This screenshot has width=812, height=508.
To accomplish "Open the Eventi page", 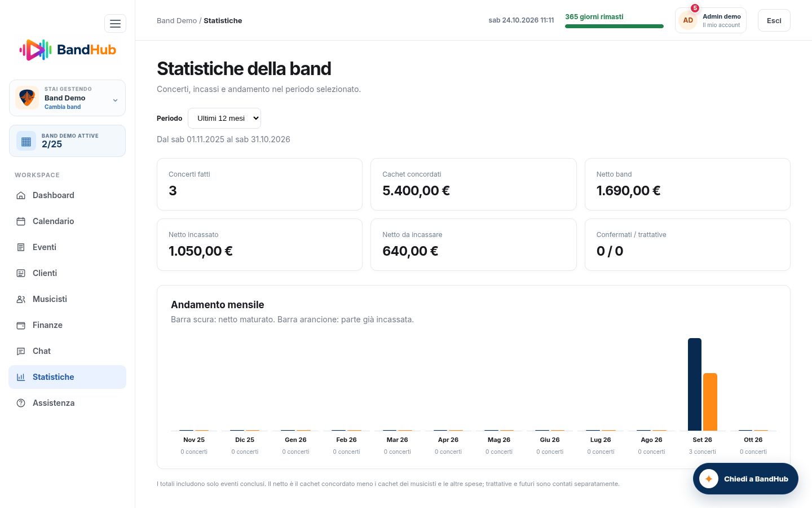I will coord(67,247).
